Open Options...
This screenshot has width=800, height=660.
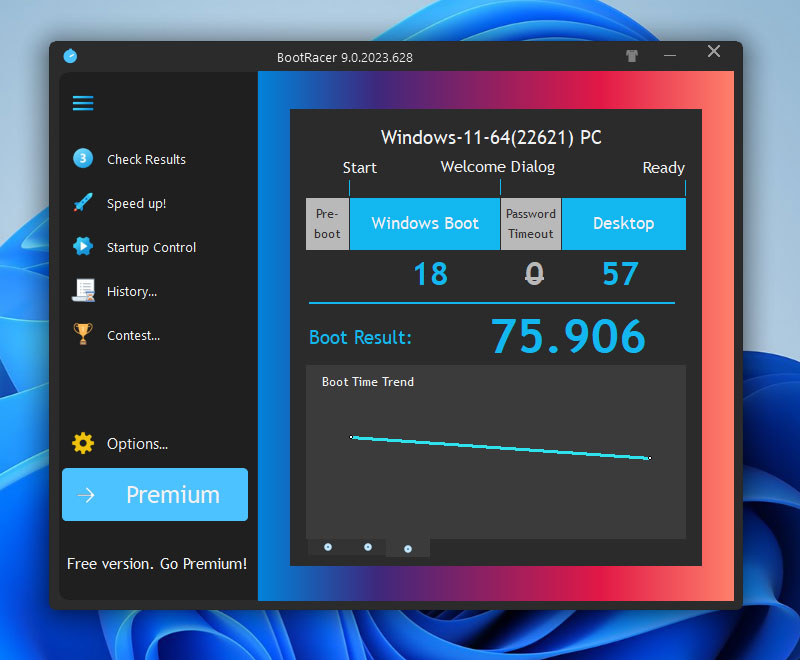(x=137, y=444)
